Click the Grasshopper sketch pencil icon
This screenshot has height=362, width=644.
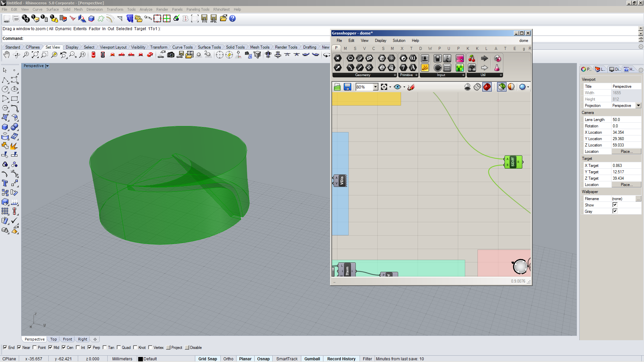(x=411, y=87)
